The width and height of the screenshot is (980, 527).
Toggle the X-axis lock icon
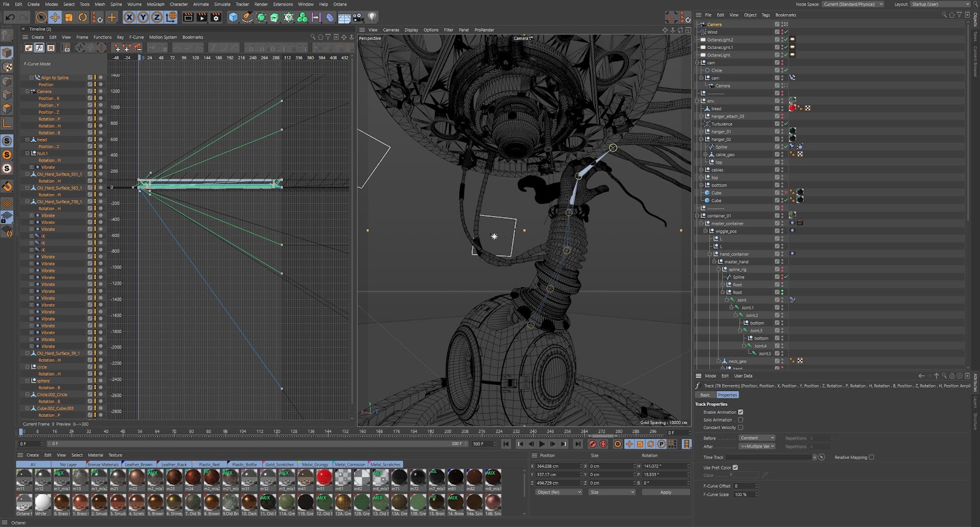click(129, 17)
